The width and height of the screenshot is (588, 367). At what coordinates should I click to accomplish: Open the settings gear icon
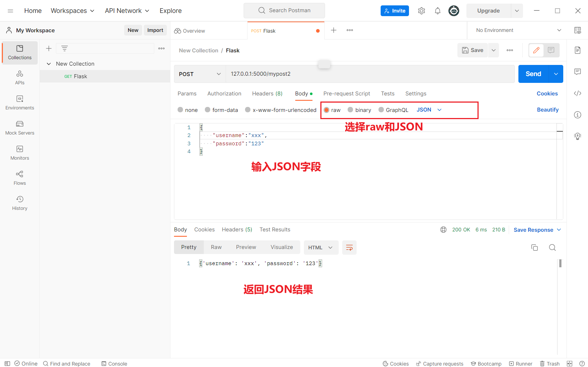coord(422,11)
